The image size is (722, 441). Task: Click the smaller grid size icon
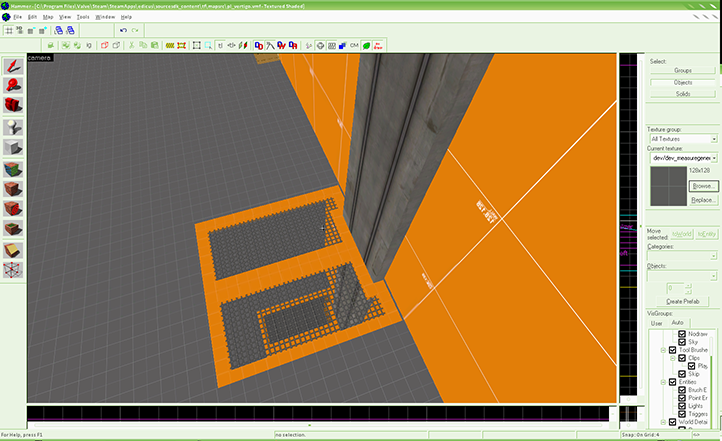tap(31, 31)
